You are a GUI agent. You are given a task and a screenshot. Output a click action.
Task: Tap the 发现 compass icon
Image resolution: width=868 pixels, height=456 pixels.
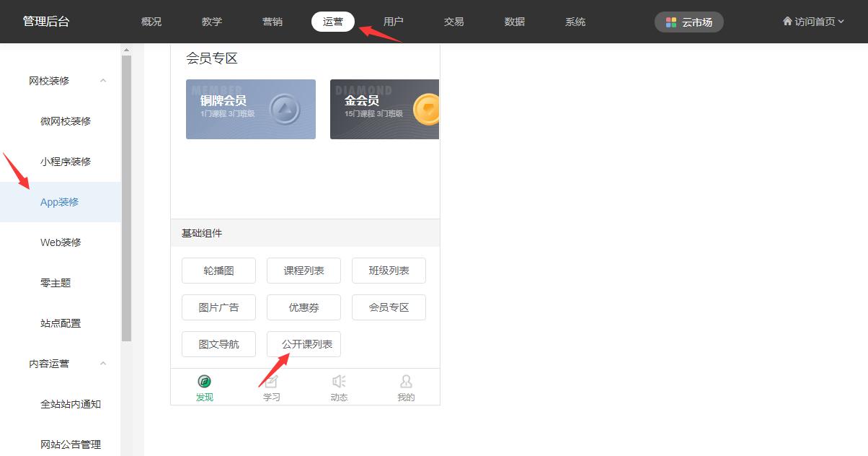tap(204, 381)
